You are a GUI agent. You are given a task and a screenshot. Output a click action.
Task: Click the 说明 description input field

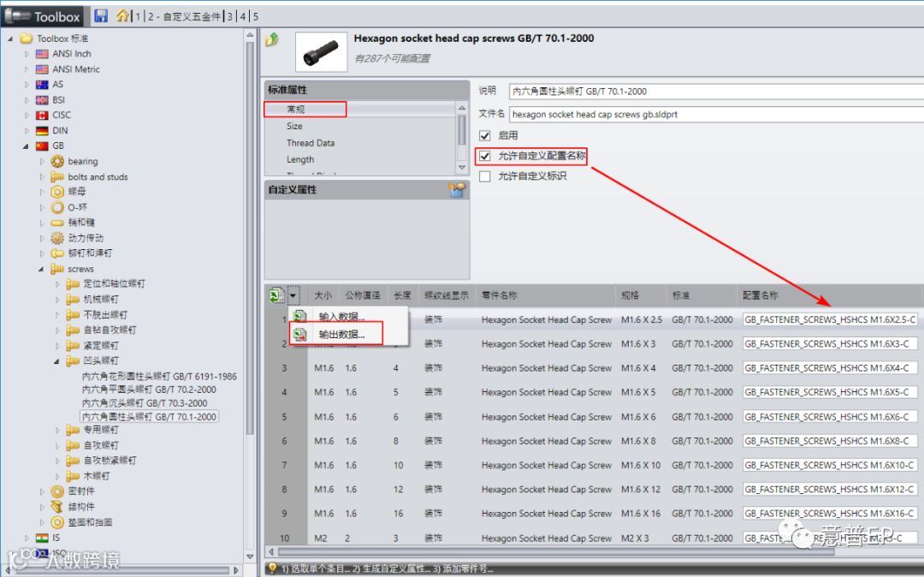(x=715, y=92)
